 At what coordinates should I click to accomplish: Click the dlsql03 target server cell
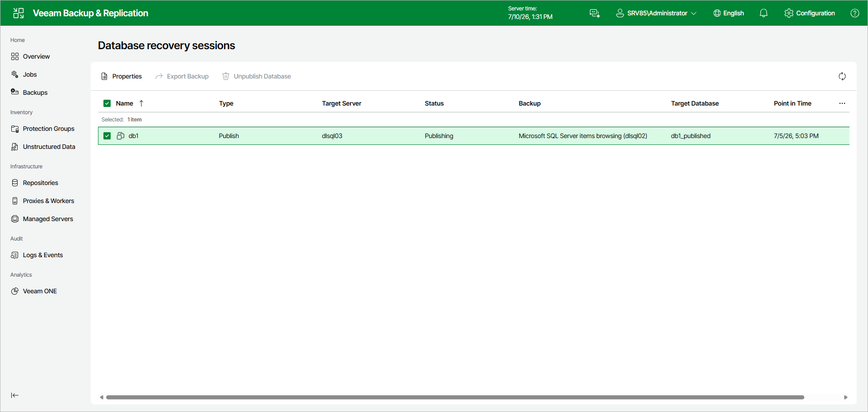(332, 136)
